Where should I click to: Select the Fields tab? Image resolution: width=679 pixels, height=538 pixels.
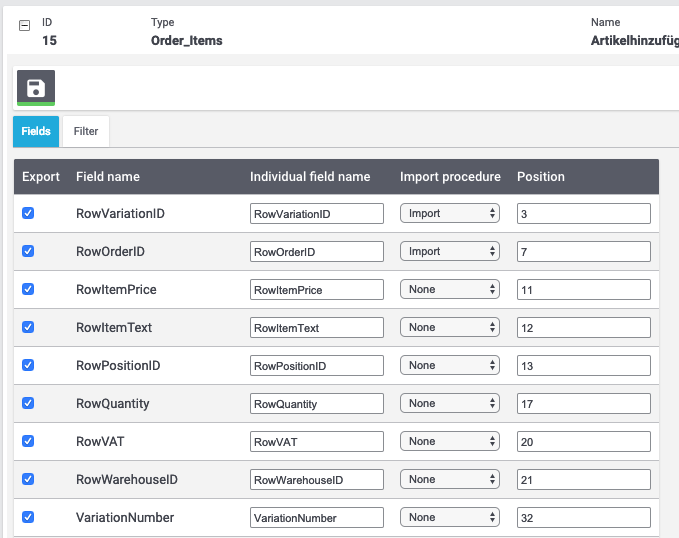point(36,131)
